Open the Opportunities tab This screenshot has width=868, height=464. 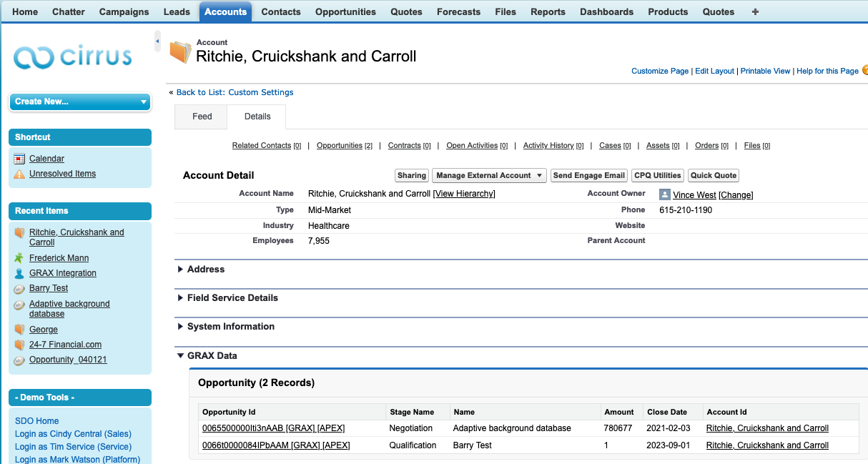[345, 11]
